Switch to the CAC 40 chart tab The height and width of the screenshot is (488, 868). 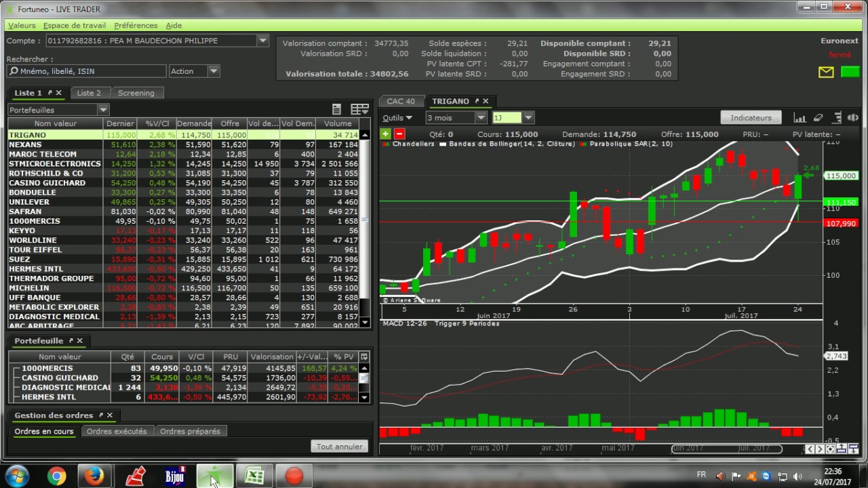pos(401,101)
